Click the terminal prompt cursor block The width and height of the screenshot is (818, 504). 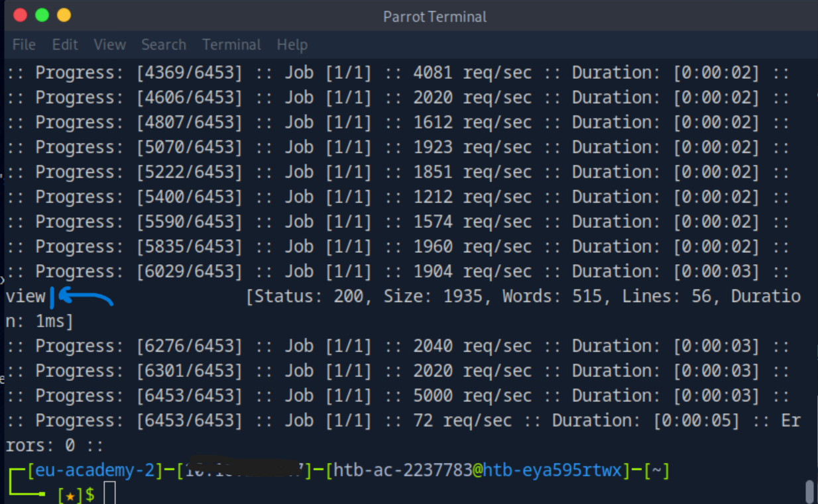tap(110, 493)
